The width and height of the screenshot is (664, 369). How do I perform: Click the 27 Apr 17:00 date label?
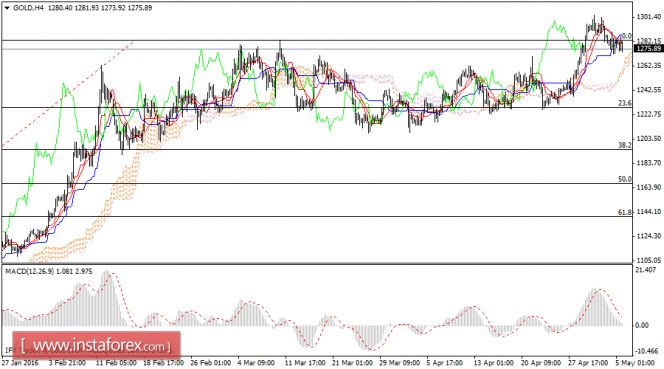coord(589,363)
